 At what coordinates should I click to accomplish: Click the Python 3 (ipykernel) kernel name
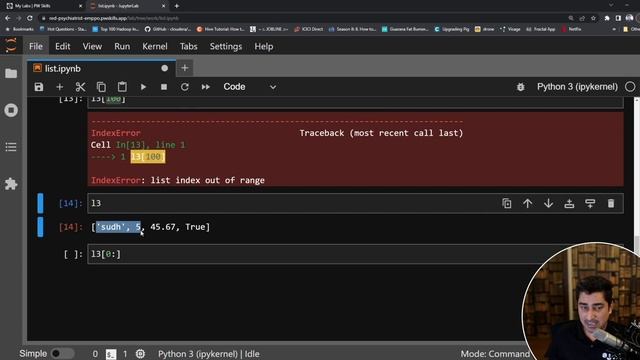tap(577, 87)
